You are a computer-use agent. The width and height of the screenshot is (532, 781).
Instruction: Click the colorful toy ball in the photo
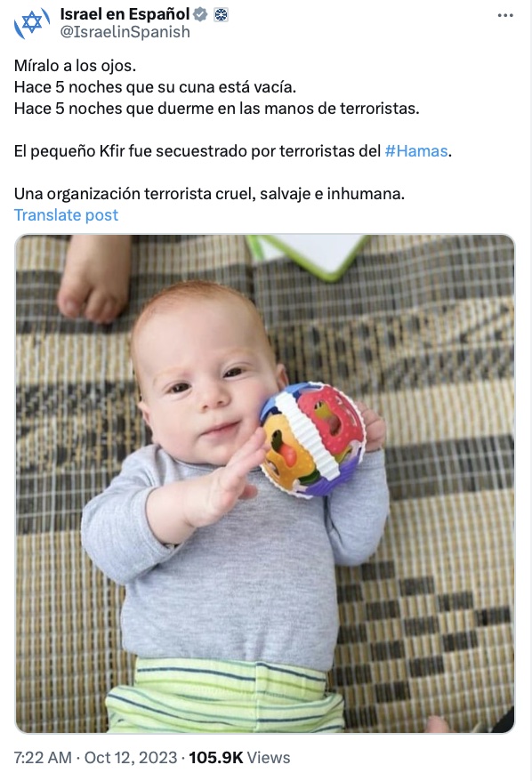313,439
